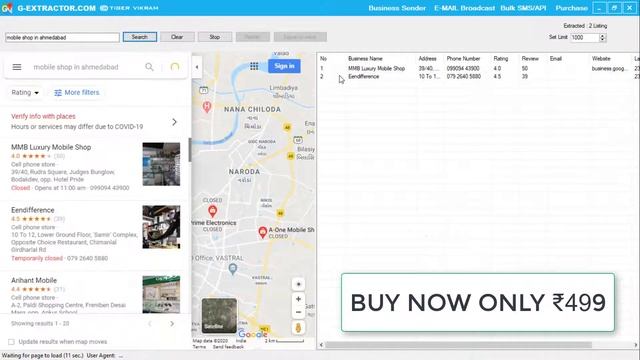Open the Google Maps hamburger menu
This screenshot has width=640, height=360.
click(17, 67)
